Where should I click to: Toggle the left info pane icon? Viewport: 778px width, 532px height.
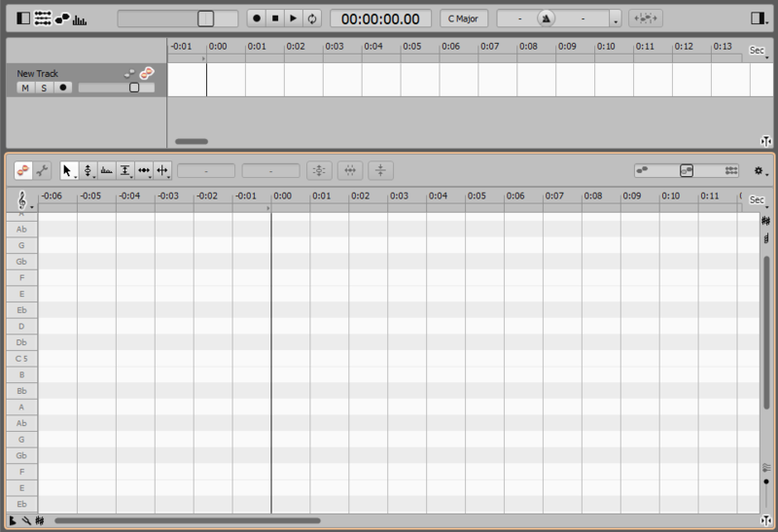(23, 18)
